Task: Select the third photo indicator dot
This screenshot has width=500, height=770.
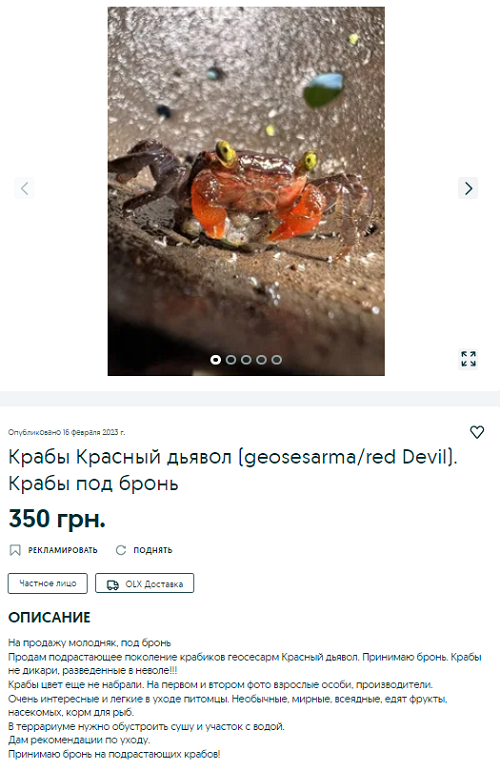Action: coord(246,359)
